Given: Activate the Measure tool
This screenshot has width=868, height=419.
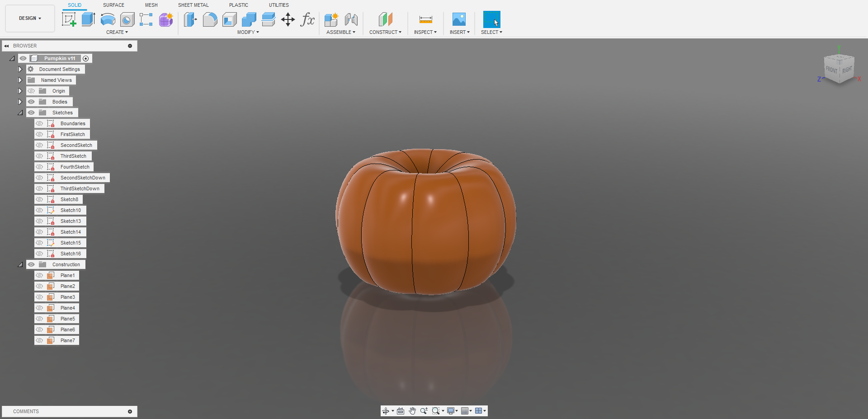Looking at the screenshot, I should click(425, 19).
